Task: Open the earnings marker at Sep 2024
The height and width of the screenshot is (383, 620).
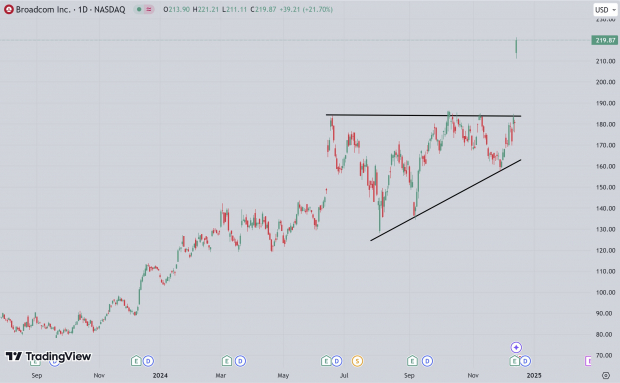Action: tap(412, 361)
